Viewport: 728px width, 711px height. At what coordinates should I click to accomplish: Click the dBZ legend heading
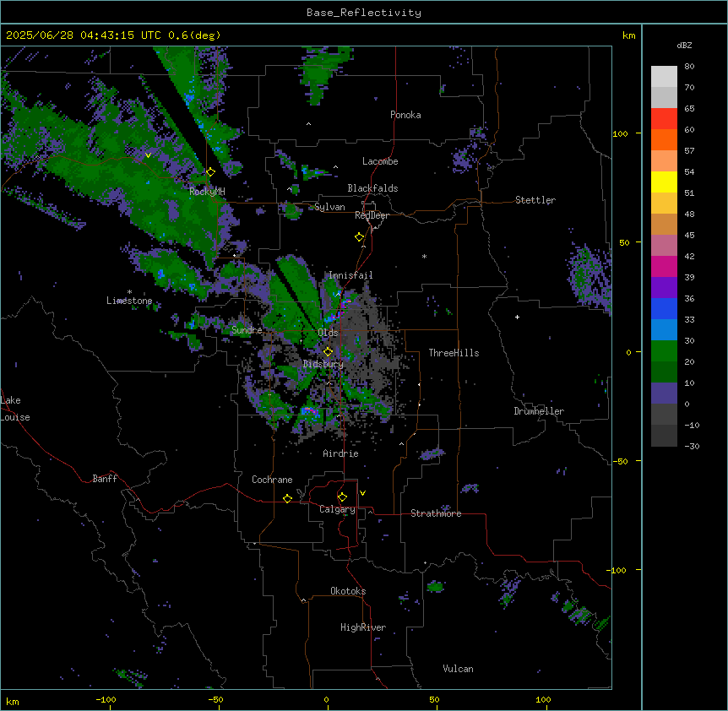coord(684,46)
